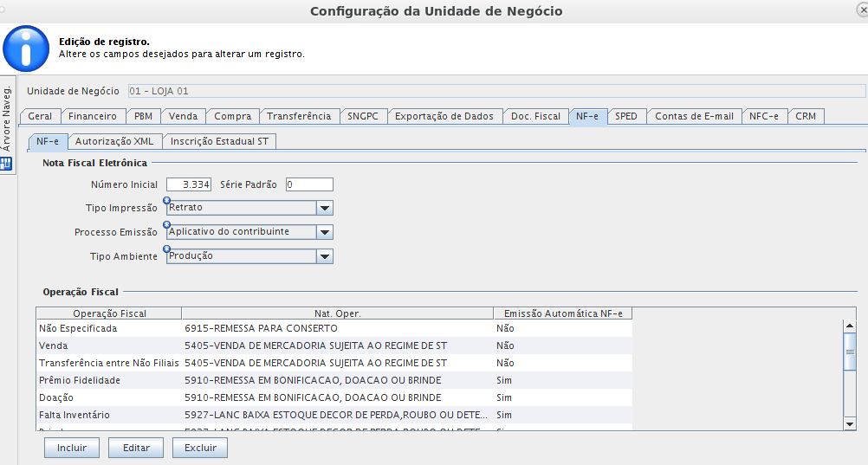The image size is (868, 465).
Task: Click the Excluir button
Action: [x=200, y=448]
